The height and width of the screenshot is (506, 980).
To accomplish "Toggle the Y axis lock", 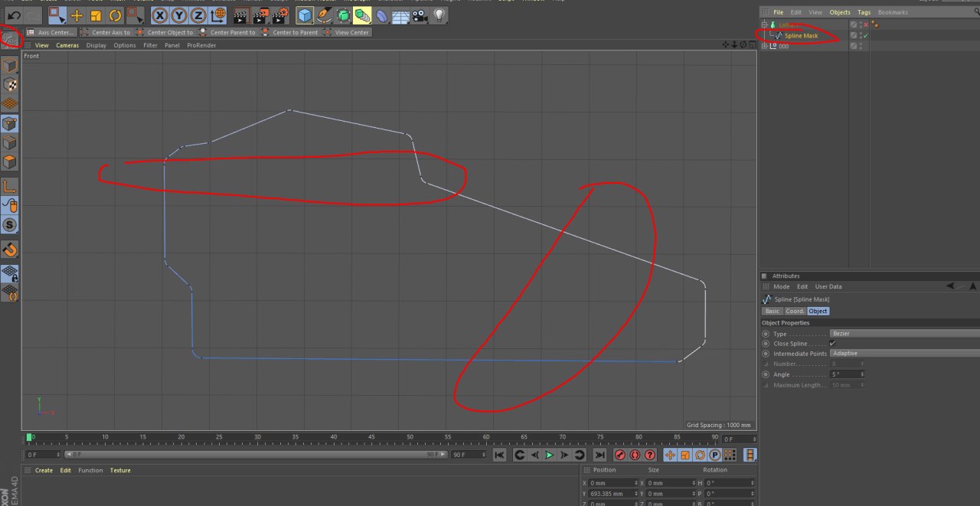I will (179, 15).
